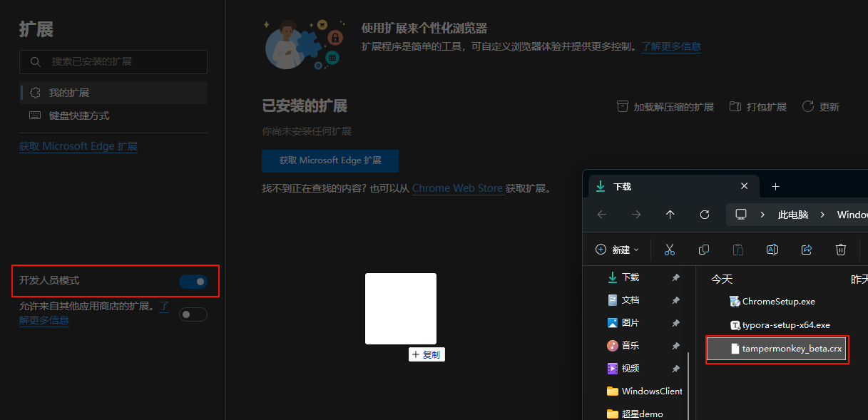Select 我的扩展 in the sidebar
868x420 pixels.
pyautogui.click(x=68, y=93)
